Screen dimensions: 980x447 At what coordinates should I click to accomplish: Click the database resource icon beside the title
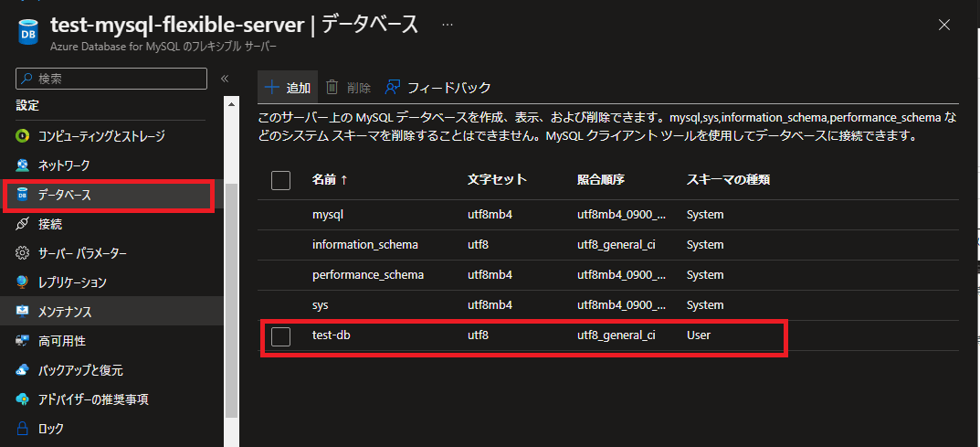coord(27,33)
